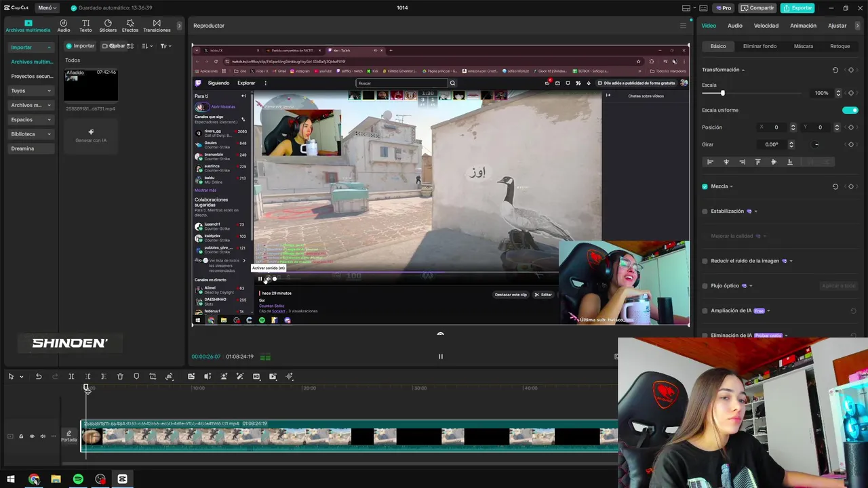Click the magic wand icon in timeline toolbar
Screen dimensions: 868x488
(x=240, y=376)
